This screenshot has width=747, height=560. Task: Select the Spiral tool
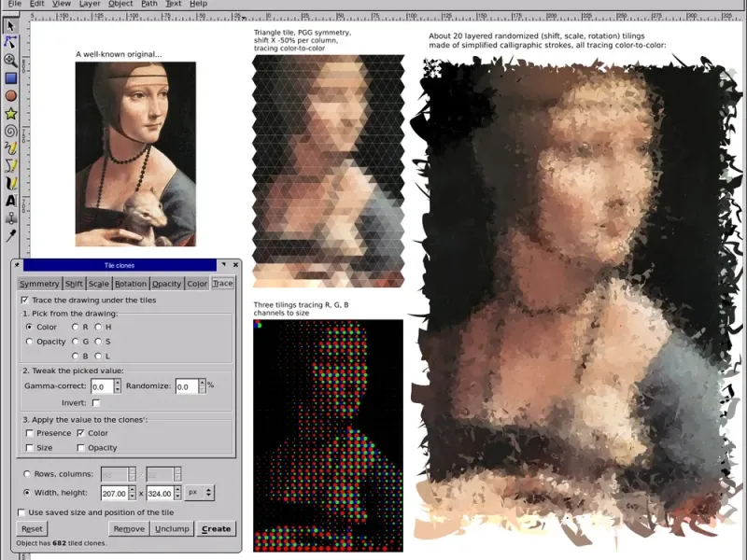[10, 131]
